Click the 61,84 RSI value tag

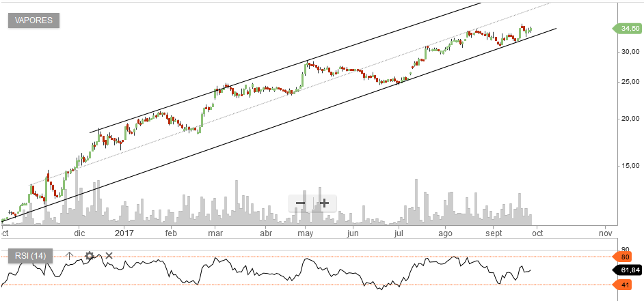tap(626, 270)
